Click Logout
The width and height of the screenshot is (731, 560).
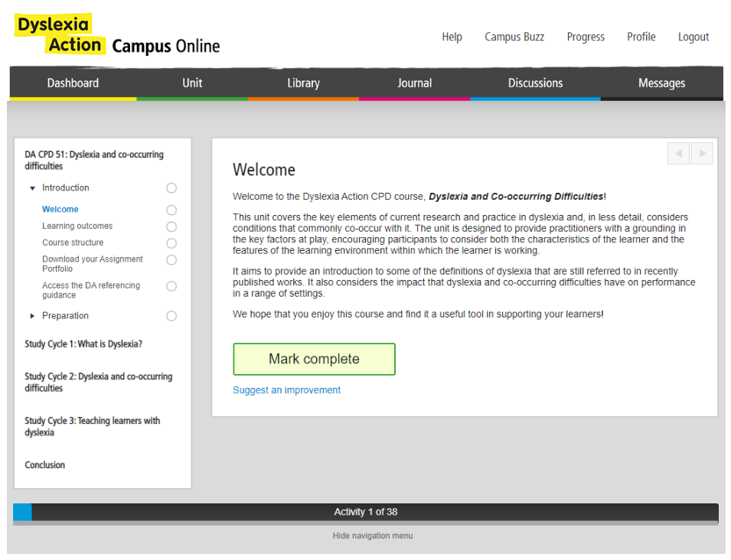coord(693,37)
